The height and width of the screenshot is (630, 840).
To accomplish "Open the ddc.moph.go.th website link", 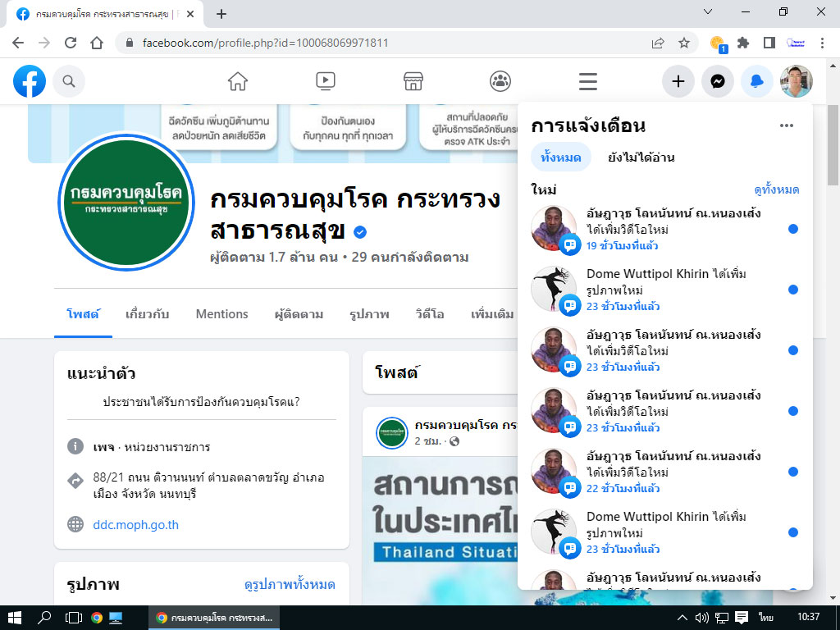I will point(135,524).
